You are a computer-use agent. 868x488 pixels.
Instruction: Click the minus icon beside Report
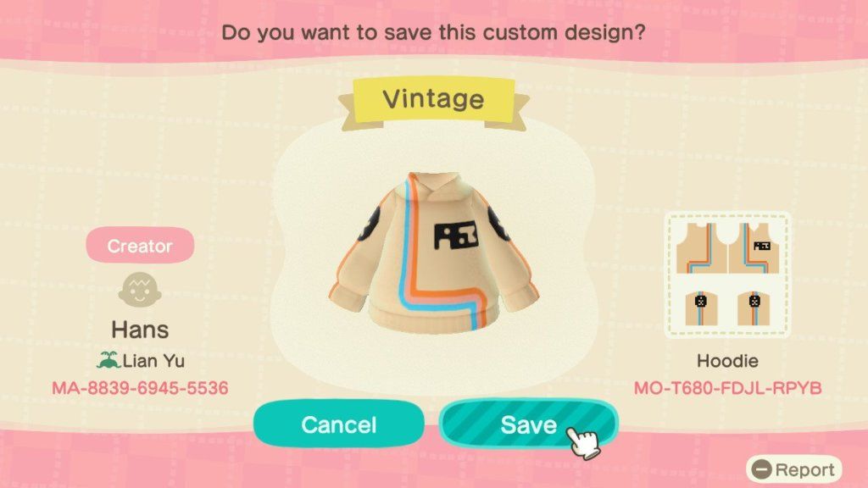point(762,469)
